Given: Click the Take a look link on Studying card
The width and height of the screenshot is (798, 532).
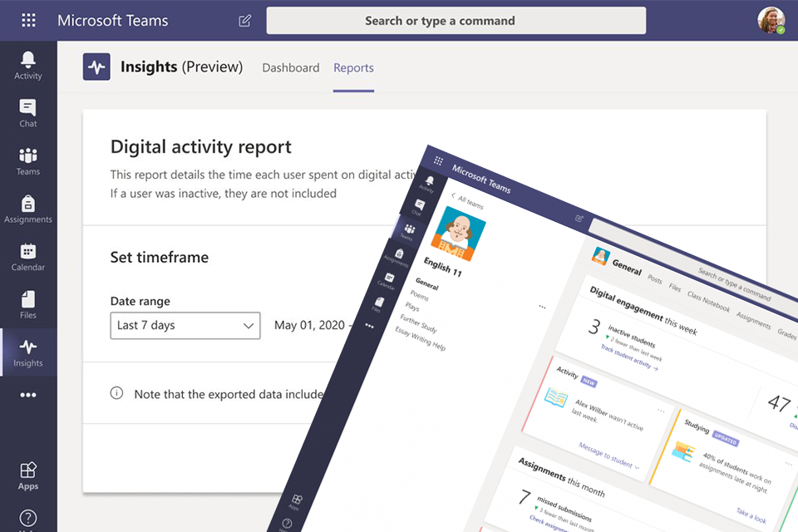Looking at the screenshot, I should (751, 514).
